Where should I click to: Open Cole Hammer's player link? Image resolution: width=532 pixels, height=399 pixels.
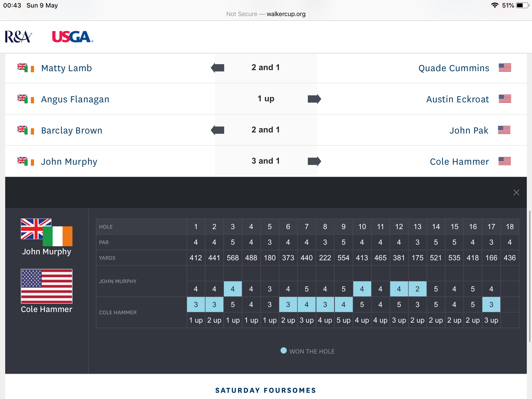pos(459,162)
